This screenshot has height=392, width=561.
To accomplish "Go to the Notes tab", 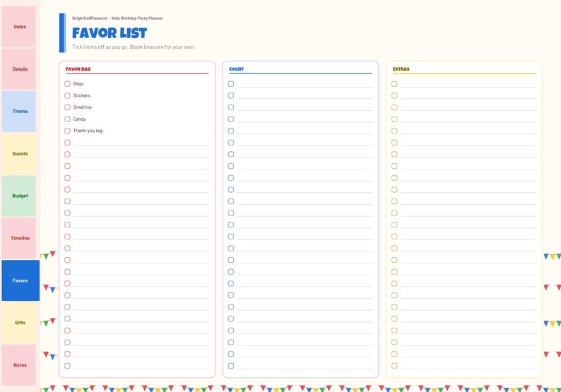I will point(19,365).
